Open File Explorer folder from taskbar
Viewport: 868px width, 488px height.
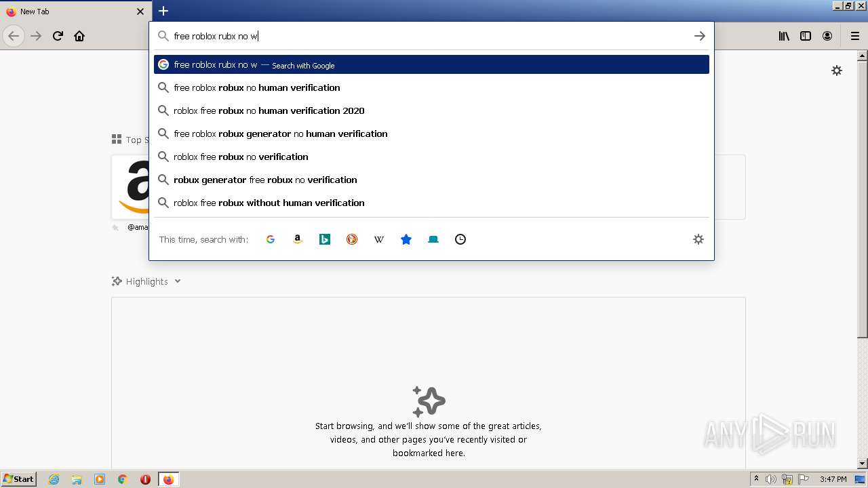77,479
